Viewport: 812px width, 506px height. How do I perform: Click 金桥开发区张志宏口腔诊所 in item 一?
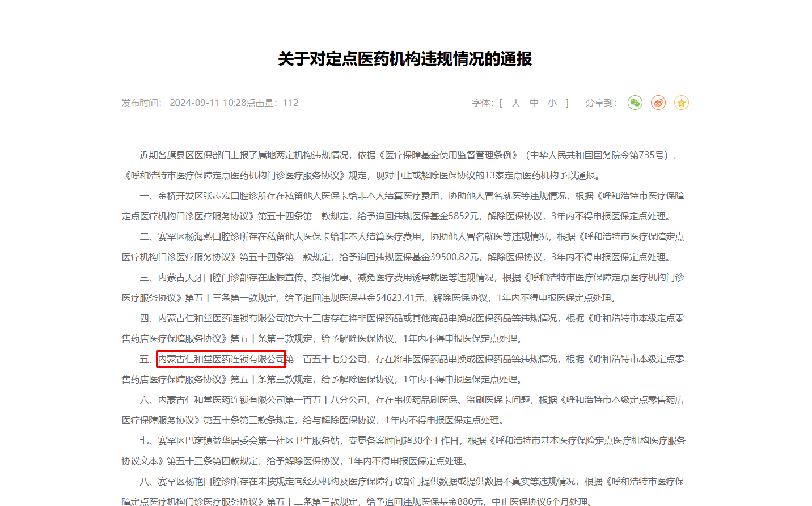pyautogui.click(x=212, y=196)
